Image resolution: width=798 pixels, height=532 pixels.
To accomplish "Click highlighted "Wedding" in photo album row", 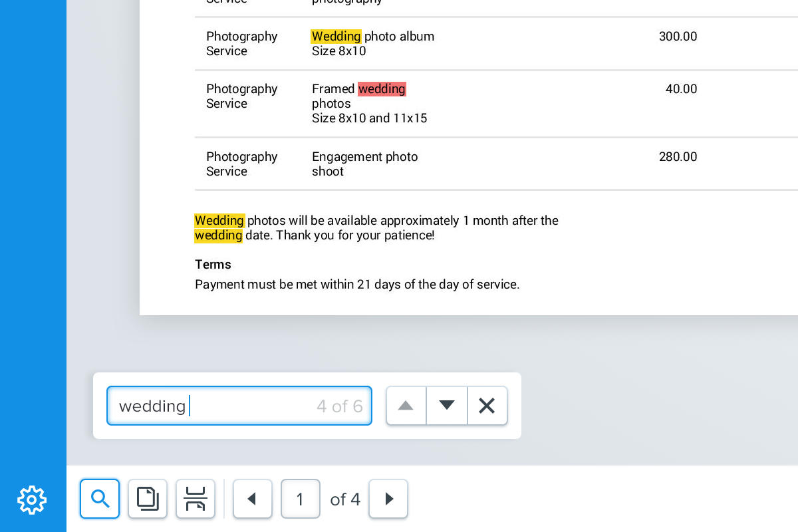I will (336, 37).
